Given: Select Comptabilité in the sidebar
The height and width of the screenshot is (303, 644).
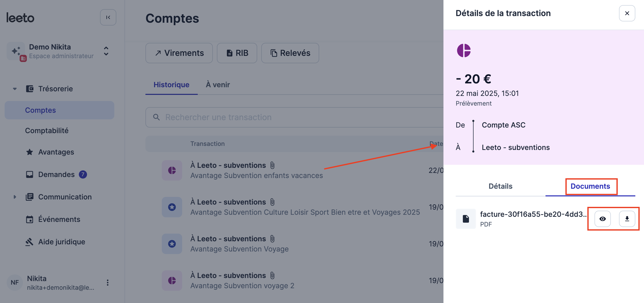Looking at the screenshot, I should (x=47, y=131).
